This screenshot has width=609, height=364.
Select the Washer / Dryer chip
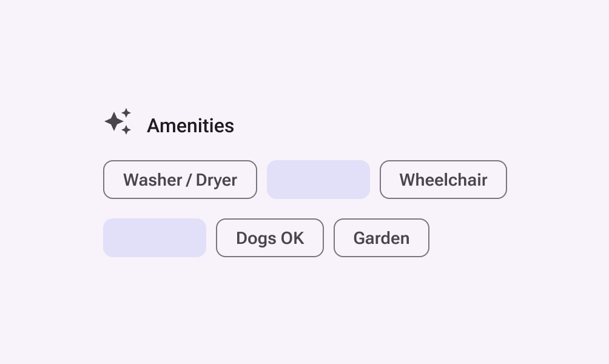click(x=180, y=180)
